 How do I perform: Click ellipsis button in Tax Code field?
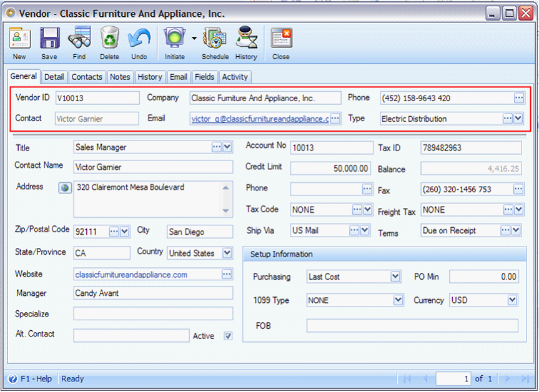tap(357, 209)
